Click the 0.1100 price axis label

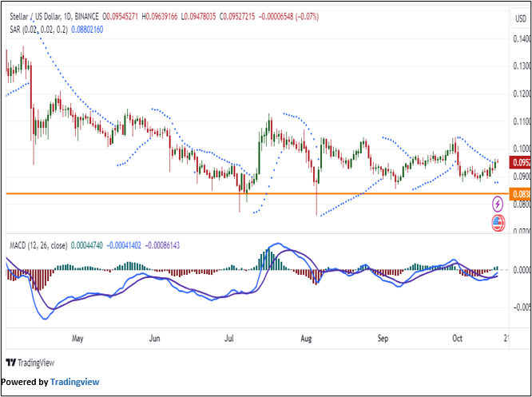pos(522,121)
